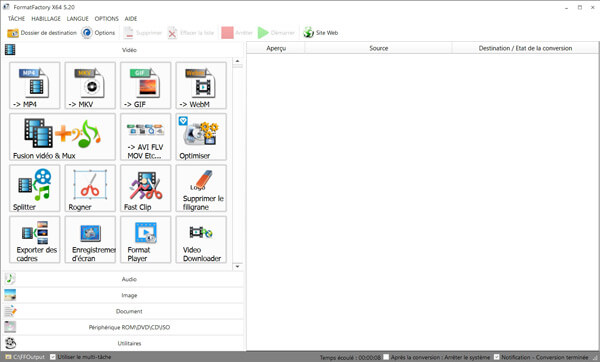Click the Source column header

tap(378, 48)
